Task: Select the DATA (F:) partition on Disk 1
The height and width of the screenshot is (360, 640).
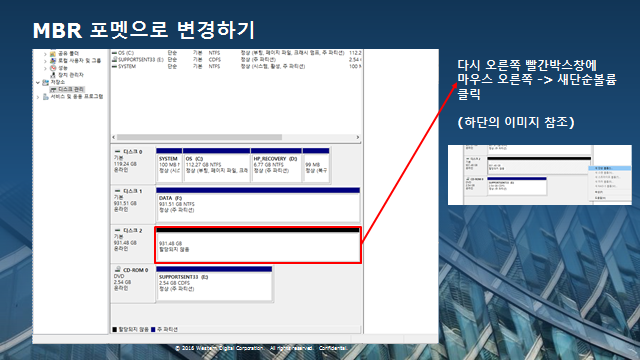Action: tap(258, 205)
